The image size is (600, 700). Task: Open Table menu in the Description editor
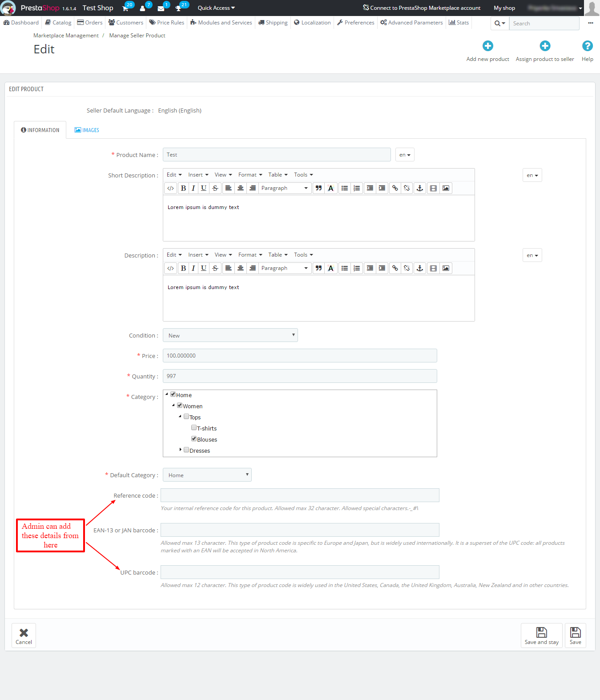(278, 255)
